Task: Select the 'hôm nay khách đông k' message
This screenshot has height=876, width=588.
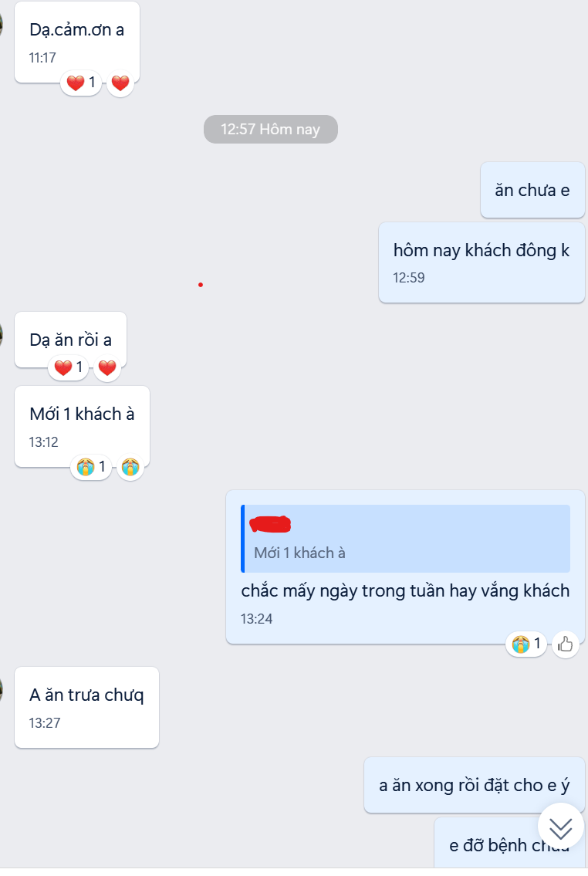Action: click(482, 262)
